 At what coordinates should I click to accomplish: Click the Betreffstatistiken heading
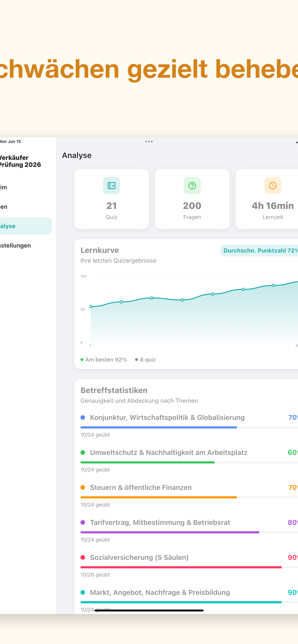pyautogui.click(x=114, y=390)
